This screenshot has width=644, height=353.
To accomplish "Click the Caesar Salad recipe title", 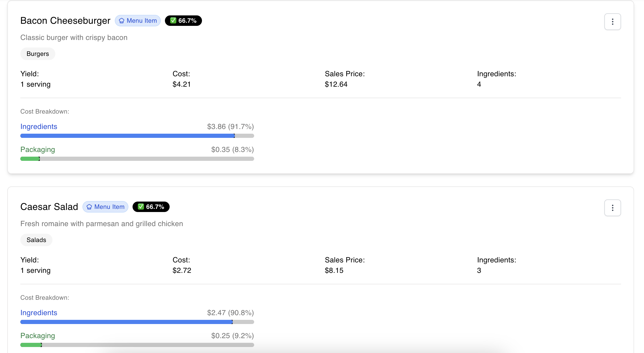I will pos(49,207).
